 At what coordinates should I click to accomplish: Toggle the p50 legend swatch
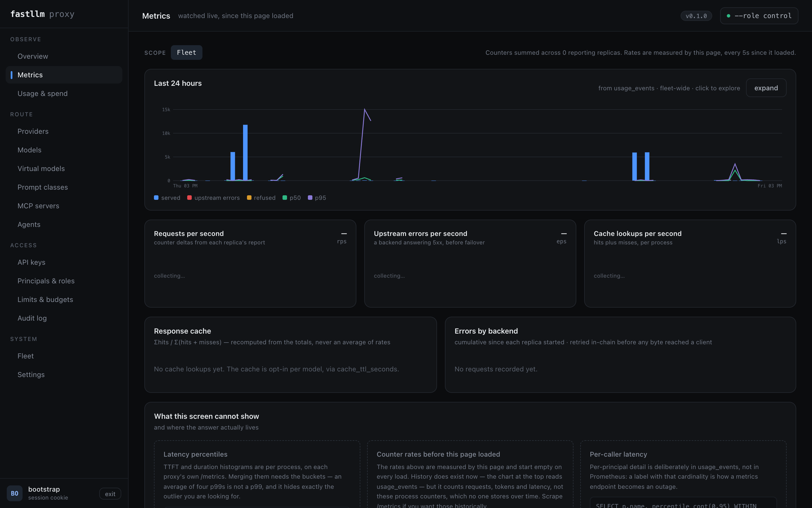(x=284, y=198)
